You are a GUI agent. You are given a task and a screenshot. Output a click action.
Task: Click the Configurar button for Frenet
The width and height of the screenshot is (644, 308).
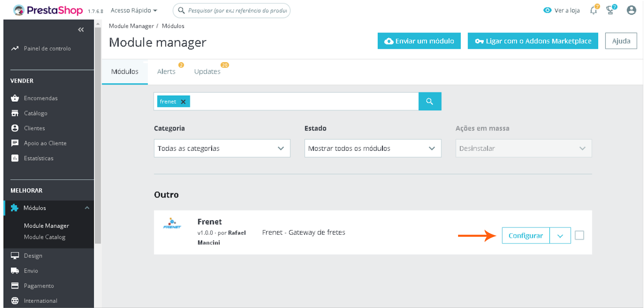[x=525, y=236]
